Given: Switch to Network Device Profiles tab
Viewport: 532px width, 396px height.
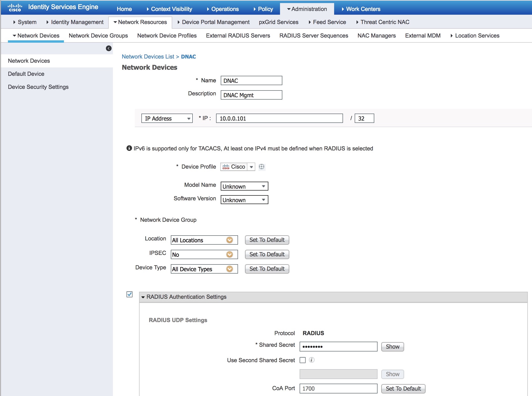Looking at the screenshot, I should point(167,35).
